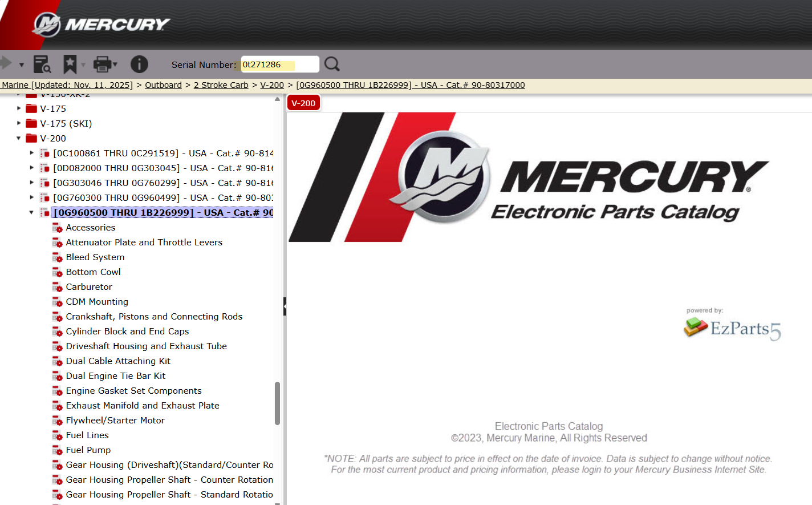
Task: Open Dual Engine Tie Bar Kit
Action: click(116, 375)
